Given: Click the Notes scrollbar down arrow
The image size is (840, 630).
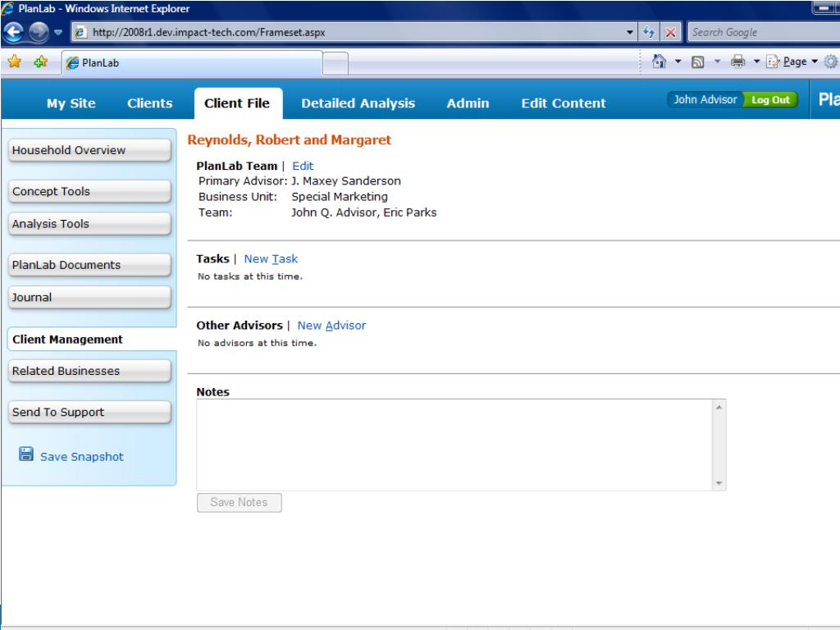Looking at the screenshot, I should pos(719,483).
